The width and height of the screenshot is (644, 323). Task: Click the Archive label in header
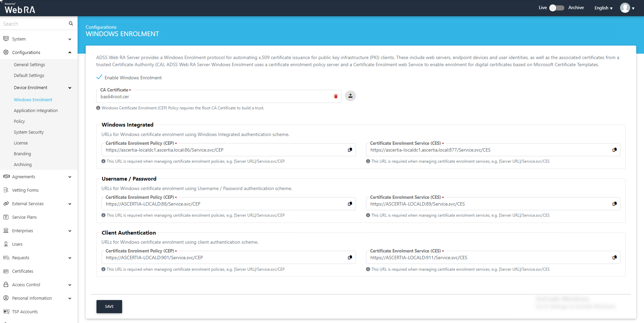click(576, 7)
